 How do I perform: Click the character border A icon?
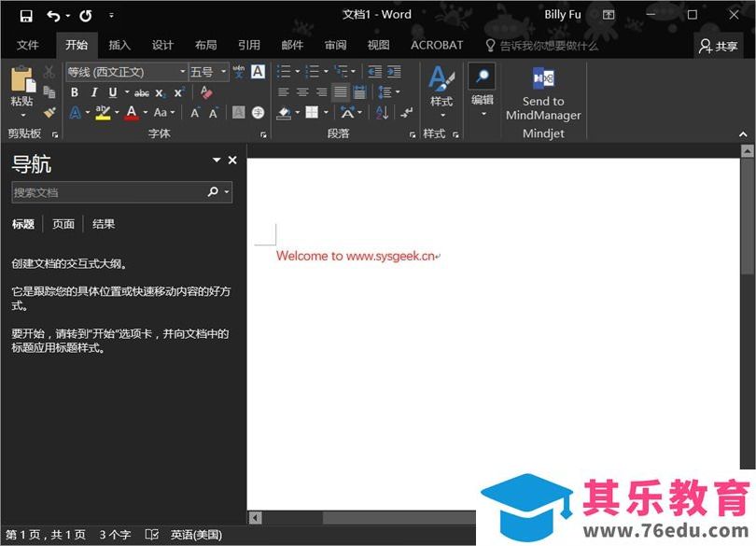(x=258, y=72)
